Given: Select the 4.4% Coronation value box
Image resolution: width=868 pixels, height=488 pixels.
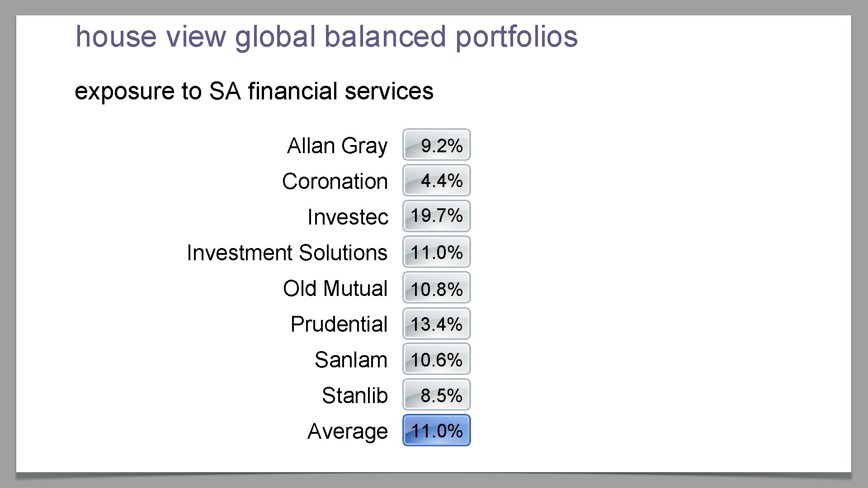Looking at the screenshot, I should coord(436,181).
